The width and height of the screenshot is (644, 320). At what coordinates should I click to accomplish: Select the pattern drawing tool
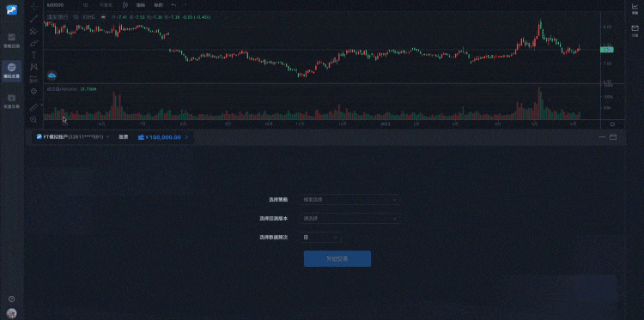pos(34,67)
